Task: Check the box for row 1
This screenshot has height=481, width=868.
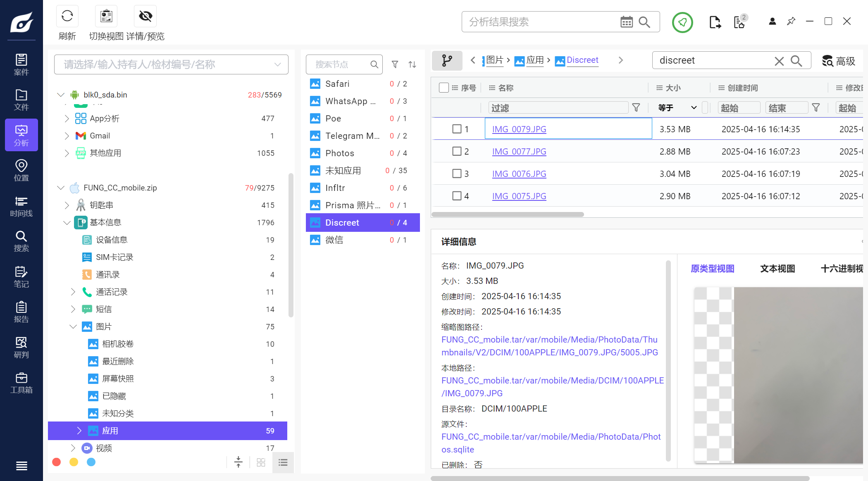Action: pyautogui.click(x=457, y=129)
